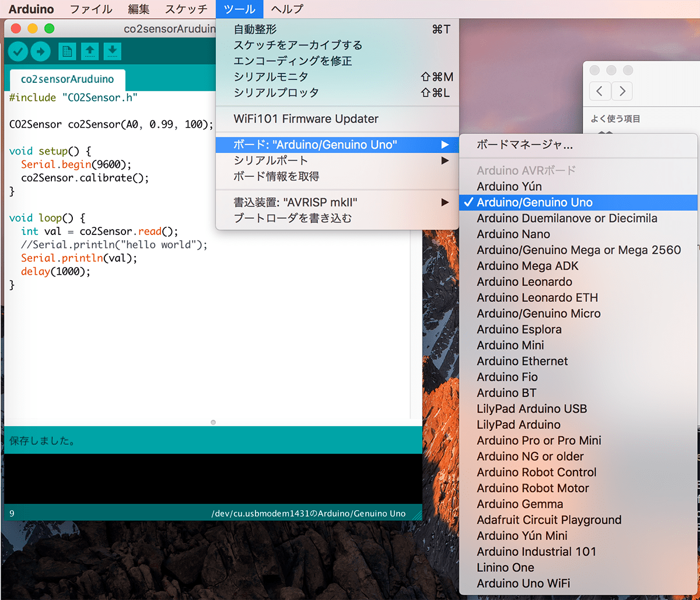
Task: Select the Arduino/Genuino Micro board
Action: (579, 313)
